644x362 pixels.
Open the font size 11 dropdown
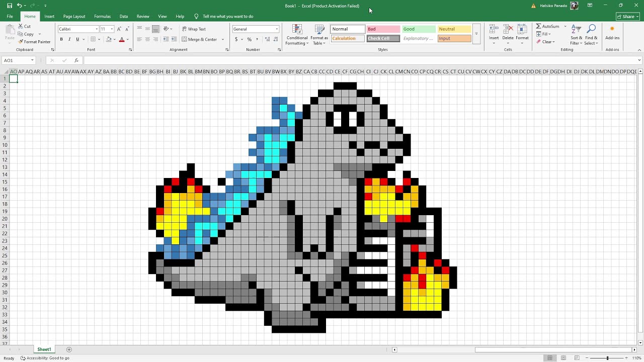pos(112,29)
